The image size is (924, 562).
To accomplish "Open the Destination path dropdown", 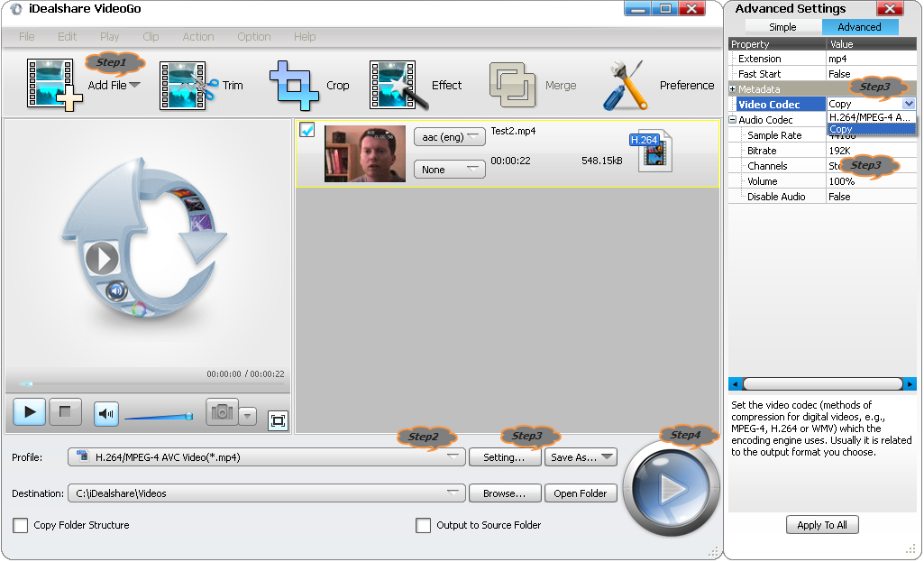I will coord(266,493).
